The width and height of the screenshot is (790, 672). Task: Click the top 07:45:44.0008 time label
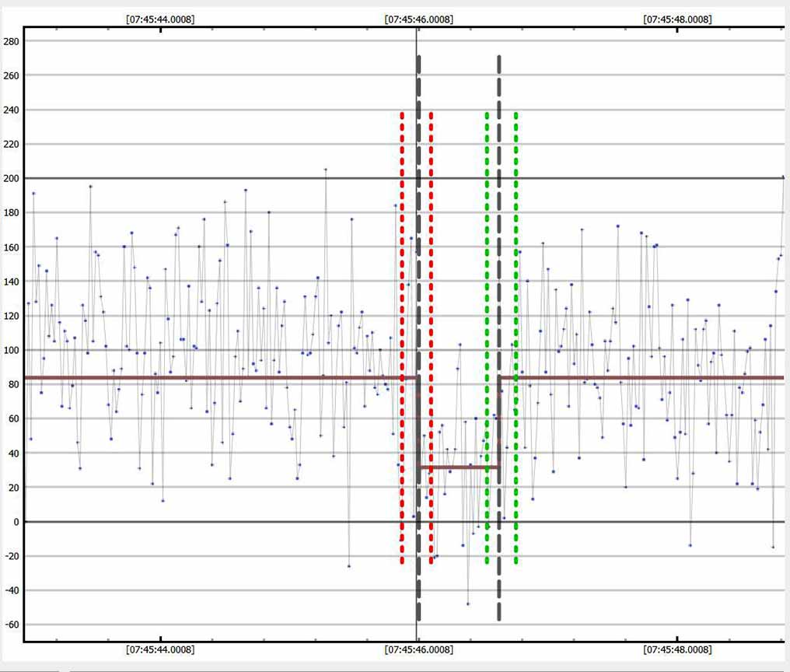(160, 19)
